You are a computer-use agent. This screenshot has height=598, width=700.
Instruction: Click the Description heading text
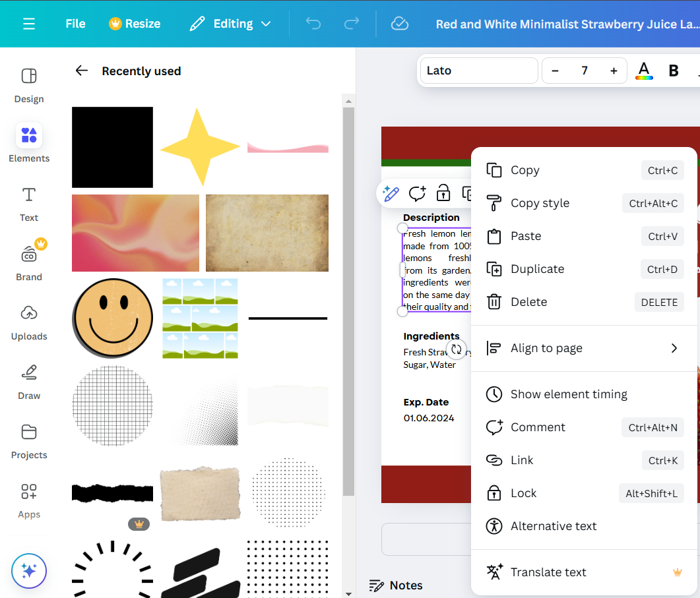click(431, 218)
